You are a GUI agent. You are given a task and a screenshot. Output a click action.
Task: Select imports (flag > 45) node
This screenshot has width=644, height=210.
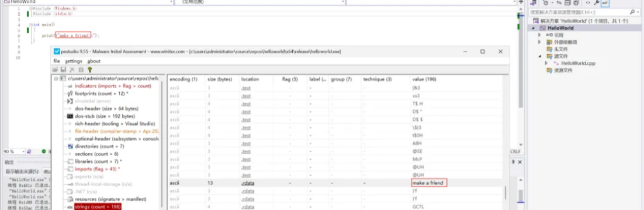coord(98,169)
